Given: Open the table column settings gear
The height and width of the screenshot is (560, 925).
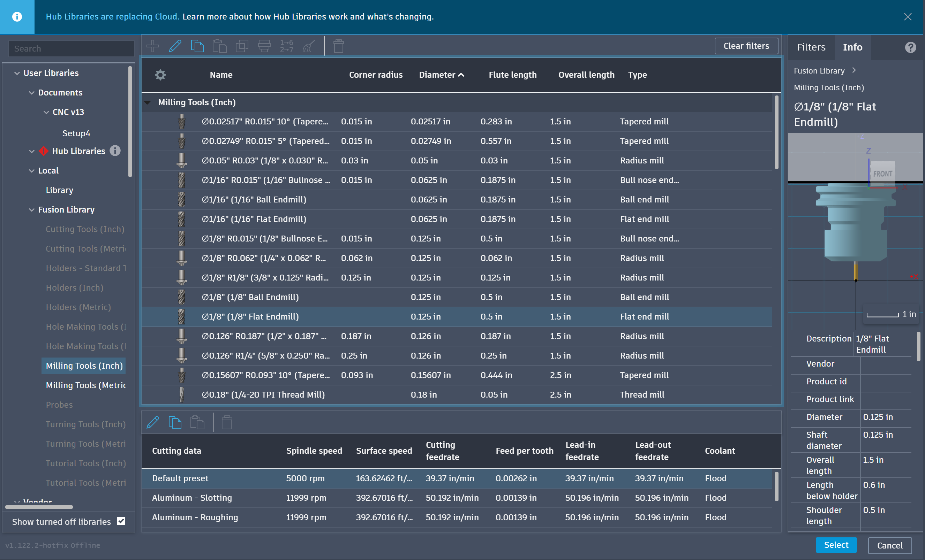Looking at the screenshot, I should click(160, 75).
